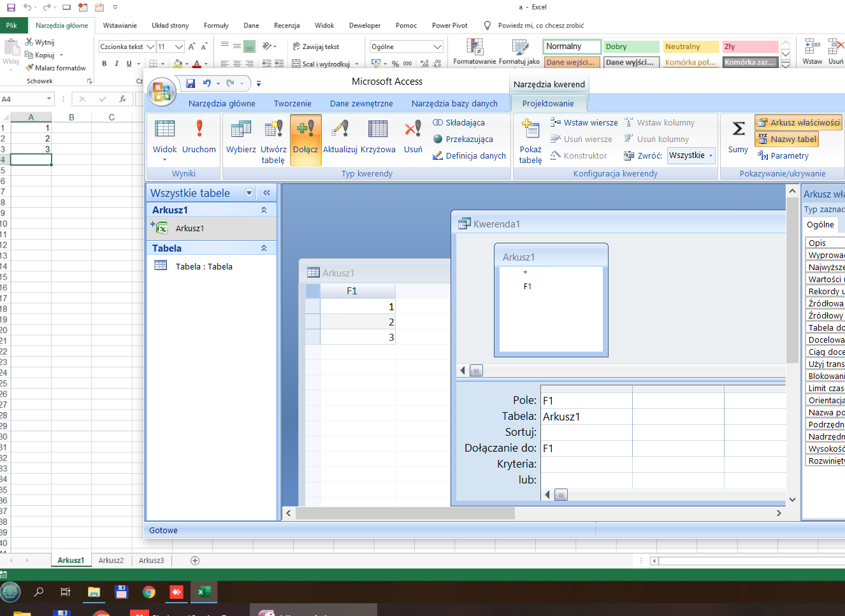Toggle underline formatting in Excel

click(129, 64)
